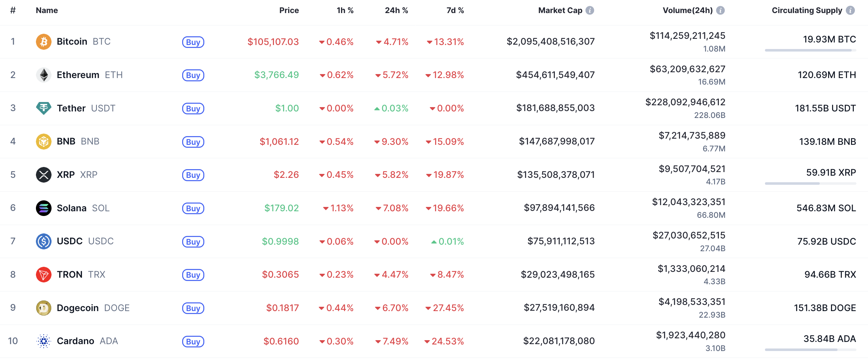
Task: Click the Bitcoin coin logo icon
Action: 44,42
